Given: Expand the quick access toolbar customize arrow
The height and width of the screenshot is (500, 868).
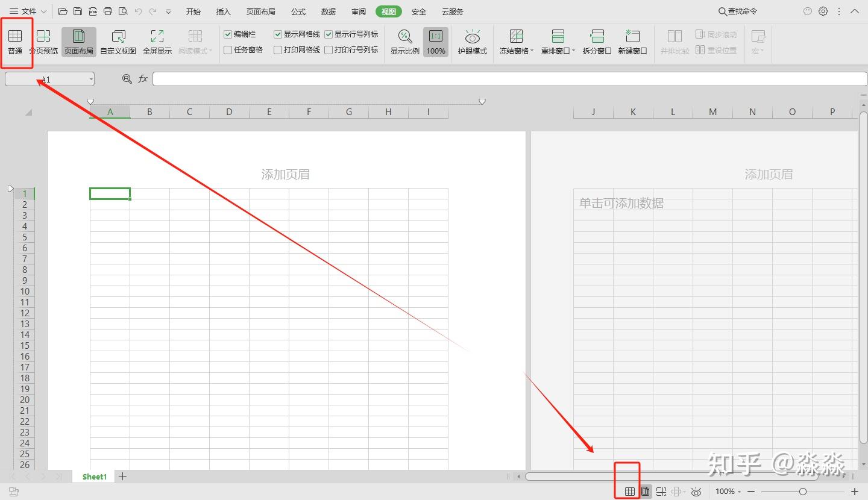Looking at the screenshot, I should tap(168, 11).
